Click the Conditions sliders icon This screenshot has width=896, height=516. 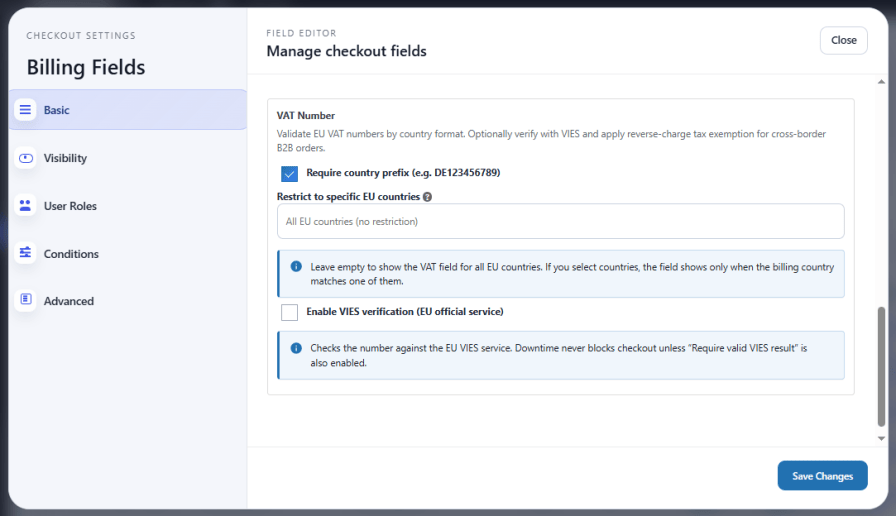click(25, 253)
